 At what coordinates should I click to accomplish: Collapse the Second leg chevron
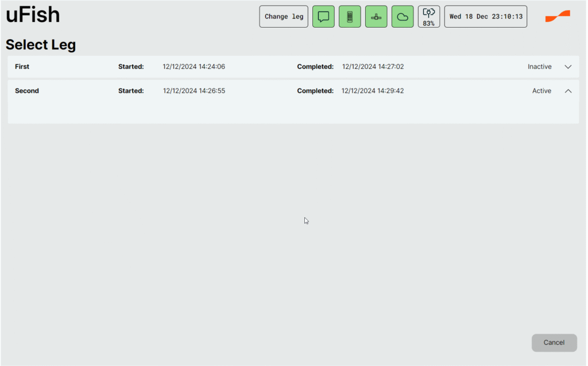(568, 91)
